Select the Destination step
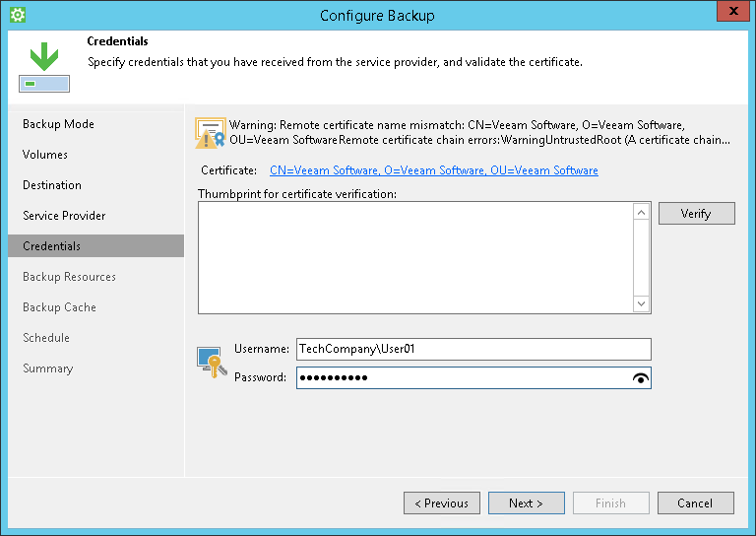The height and width of the screenshot is (536, 756). click(52, 185)
